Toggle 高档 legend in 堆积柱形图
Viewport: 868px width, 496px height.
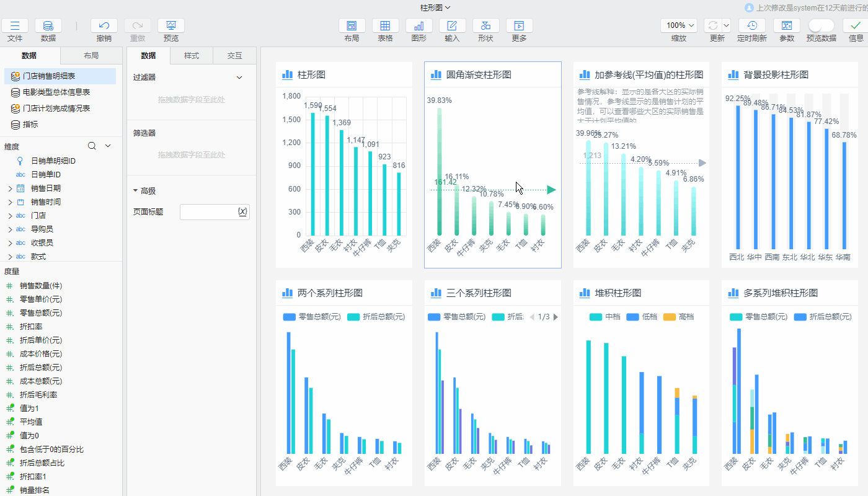pyautogui.click(x=678, y=317)
